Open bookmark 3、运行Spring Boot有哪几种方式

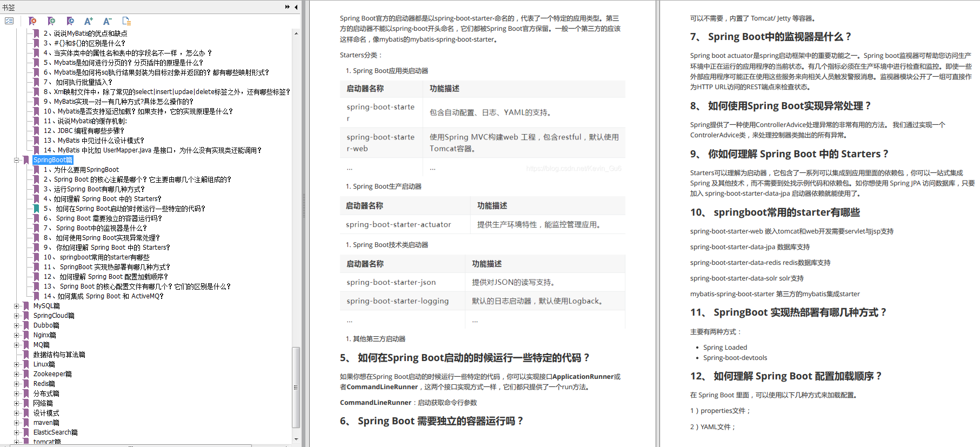point(94,189)
